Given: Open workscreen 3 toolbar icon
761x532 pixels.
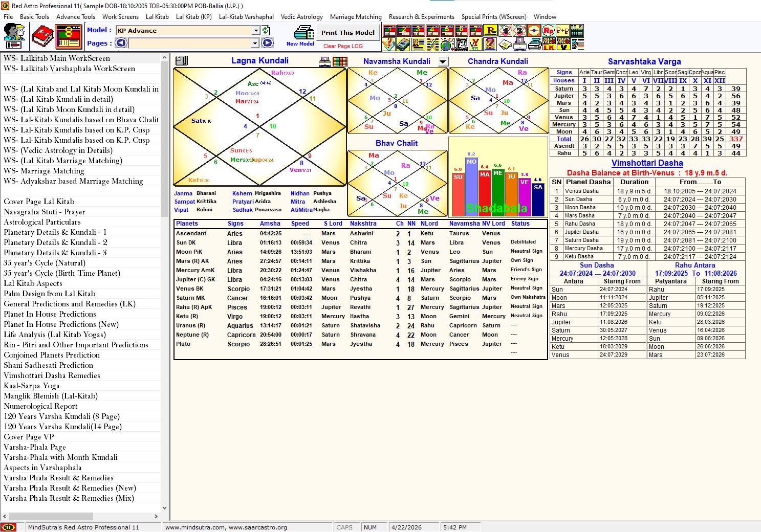Looking at the screenshot, I should [418, 31].
